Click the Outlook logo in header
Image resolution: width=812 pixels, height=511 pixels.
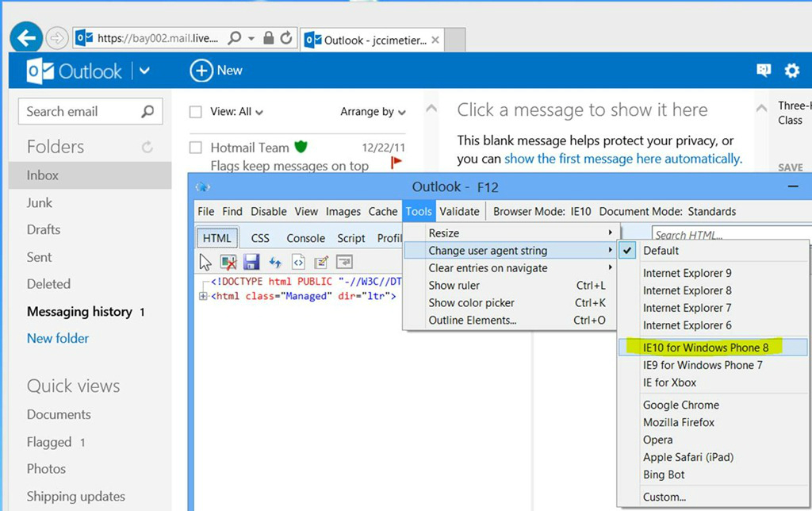tap(74, 71)
